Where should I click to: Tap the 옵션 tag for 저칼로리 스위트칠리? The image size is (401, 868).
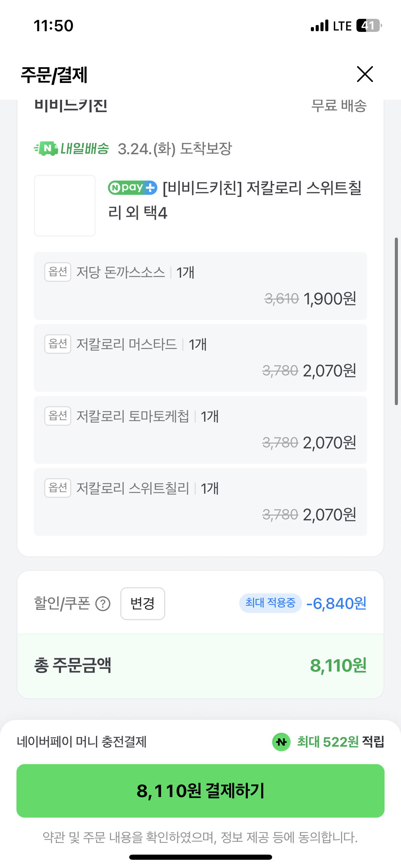pos(58,488)
